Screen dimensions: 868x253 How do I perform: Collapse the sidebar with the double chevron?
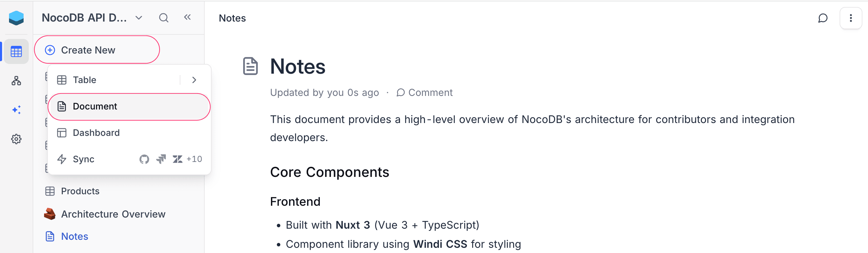187,17
